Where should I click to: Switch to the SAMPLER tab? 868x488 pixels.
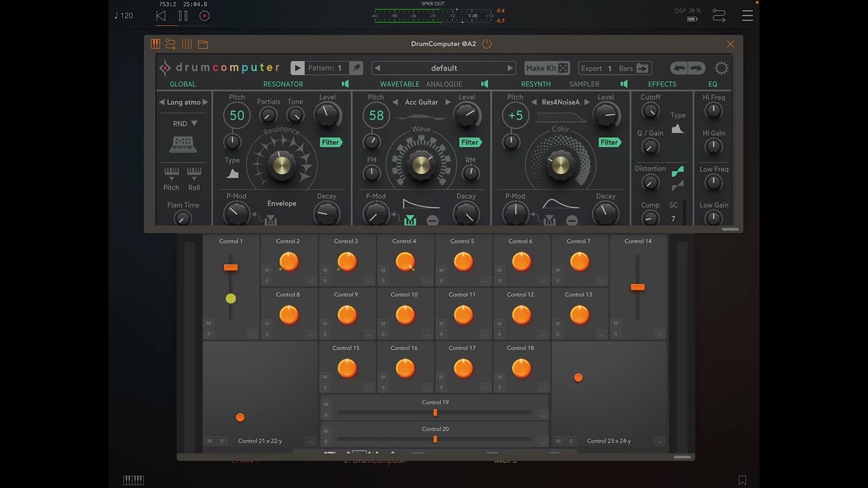pyautogui.click(x=584, y=84)
